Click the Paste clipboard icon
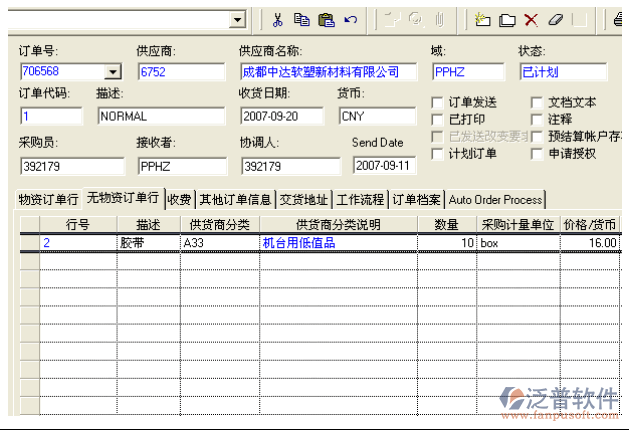Image resolution: width=629 pixels, height=431 pixels. pyautogui.click(x=326, y=19)
